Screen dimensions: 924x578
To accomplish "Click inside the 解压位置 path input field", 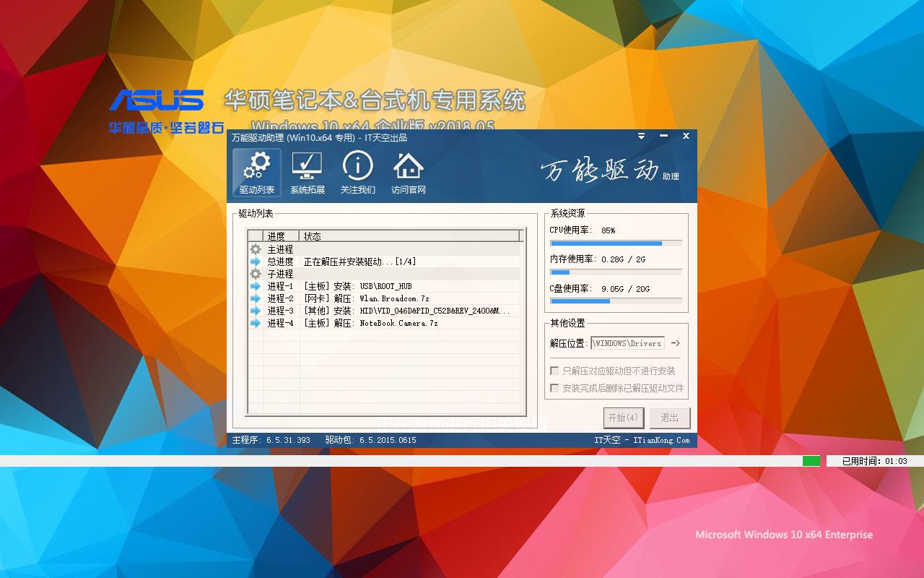I will [627, 342].
